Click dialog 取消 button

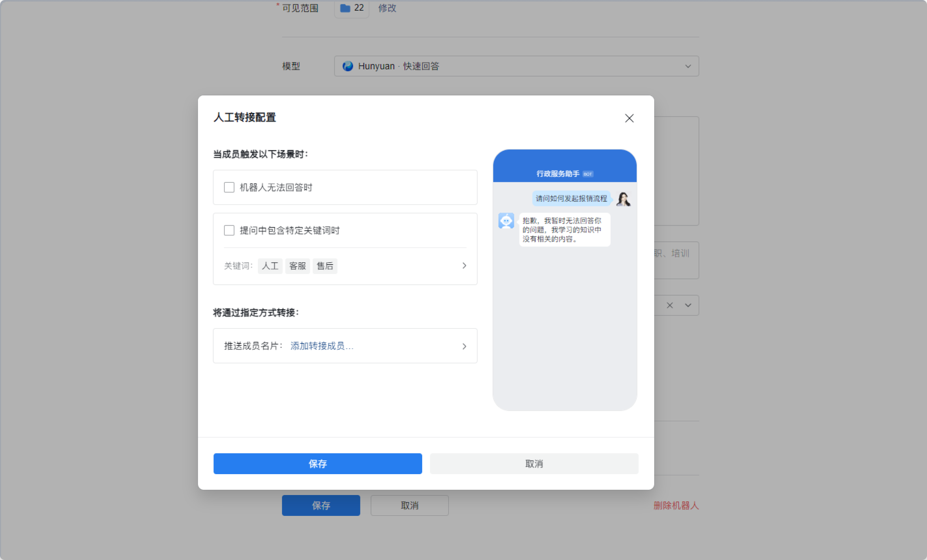534,464
